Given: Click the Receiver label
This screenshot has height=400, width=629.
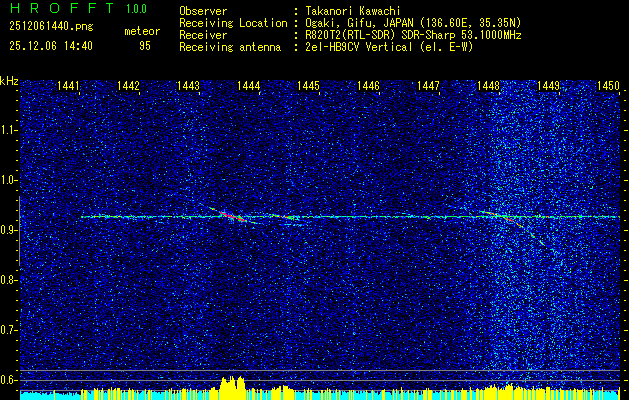Looking at the screenshot, I should 203,35.
